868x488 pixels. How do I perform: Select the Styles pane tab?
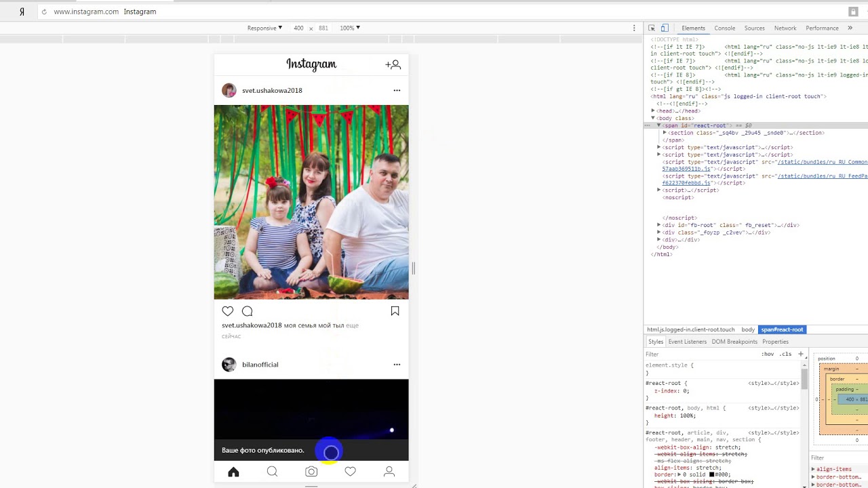click(x=655, y=342)
